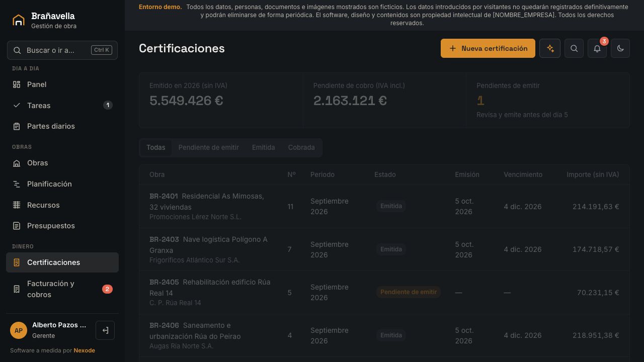644x362 pixels.
Task: Click the Vencimiento column header
Action: pos(523,174)
